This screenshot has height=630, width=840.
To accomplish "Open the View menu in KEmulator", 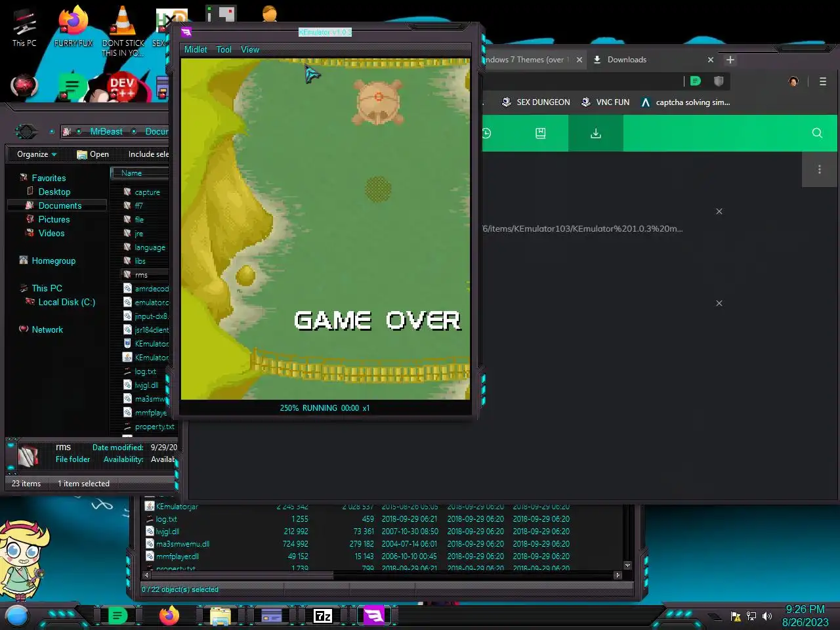I will coord(250,49).
